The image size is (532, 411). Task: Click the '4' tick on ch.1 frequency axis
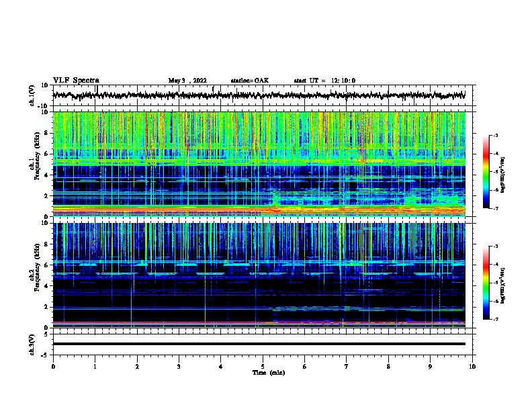46,175
